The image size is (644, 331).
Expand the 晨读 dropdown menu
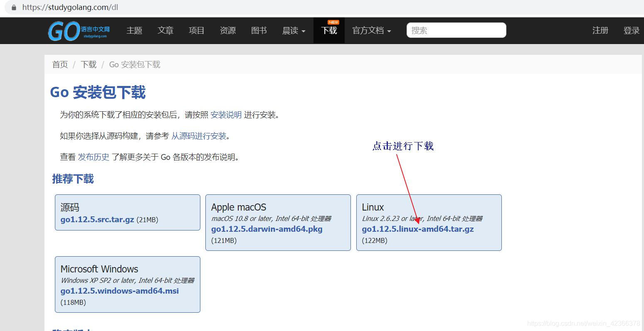pyautogui.click(x=294, y=30)
